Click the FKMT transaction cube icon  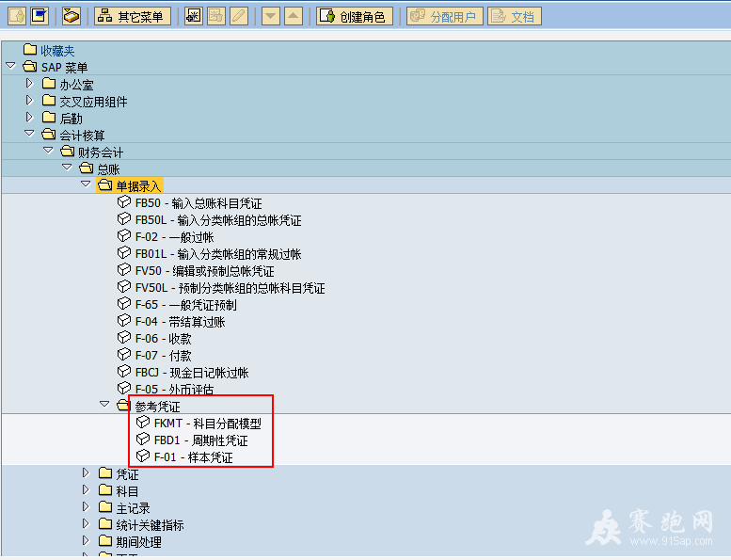(x=143, y=422)
